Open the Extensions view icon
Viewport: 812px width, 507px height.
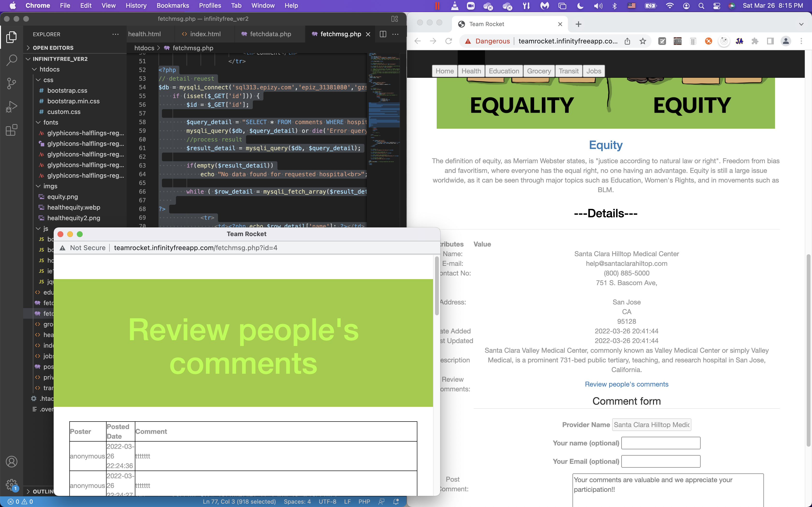[x=11, y=130]
